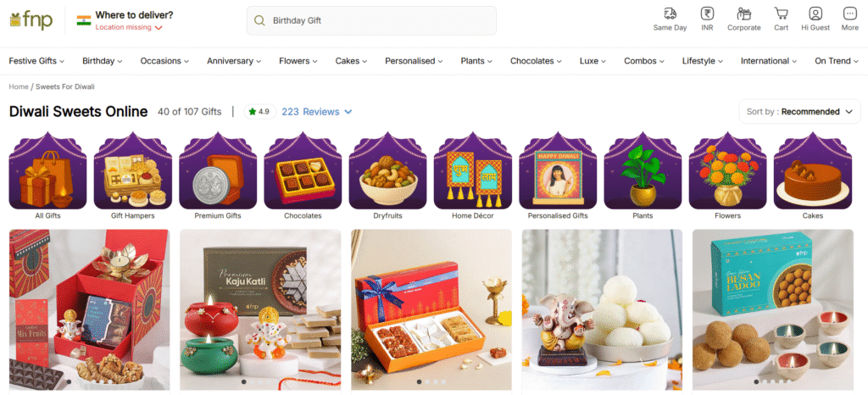Open the Hi Guest account icon
868x395 pixels.
(815, 14)
